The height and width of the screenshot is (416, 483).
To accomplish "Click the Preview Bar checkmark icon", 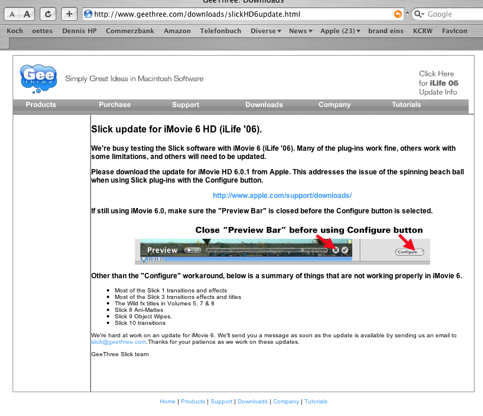I will coord(345,250).
